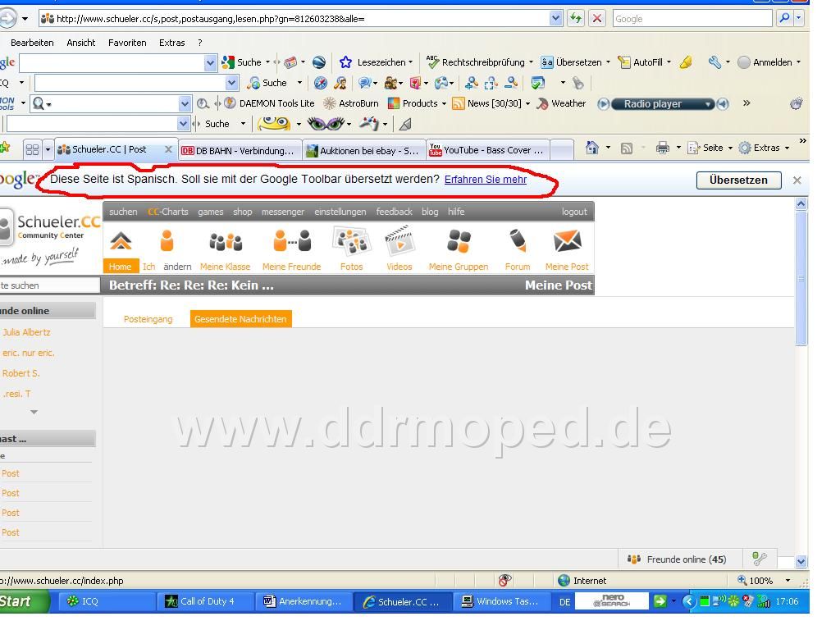Click the Übersetzen button in translation bar
Screen dimensions: 840x630
(x=738, y=180)
